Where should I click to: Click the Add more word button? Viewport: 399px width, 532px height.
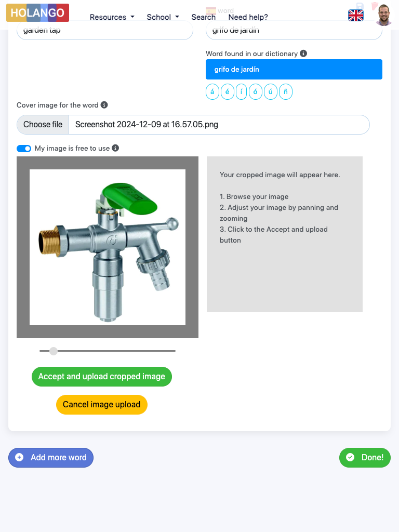tap(51, 458)
